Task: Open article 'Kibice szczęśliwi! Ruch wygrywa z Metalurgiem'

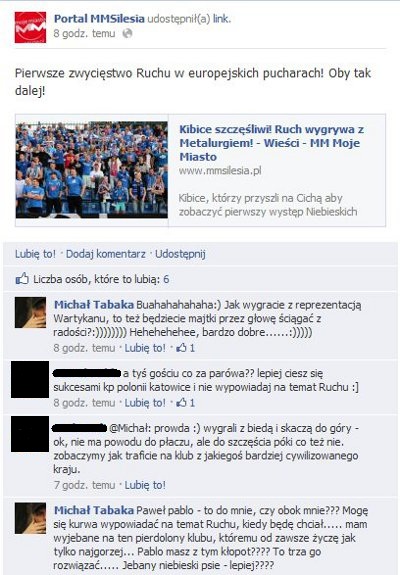Action: pyautogui.click(x=271, y=143)
